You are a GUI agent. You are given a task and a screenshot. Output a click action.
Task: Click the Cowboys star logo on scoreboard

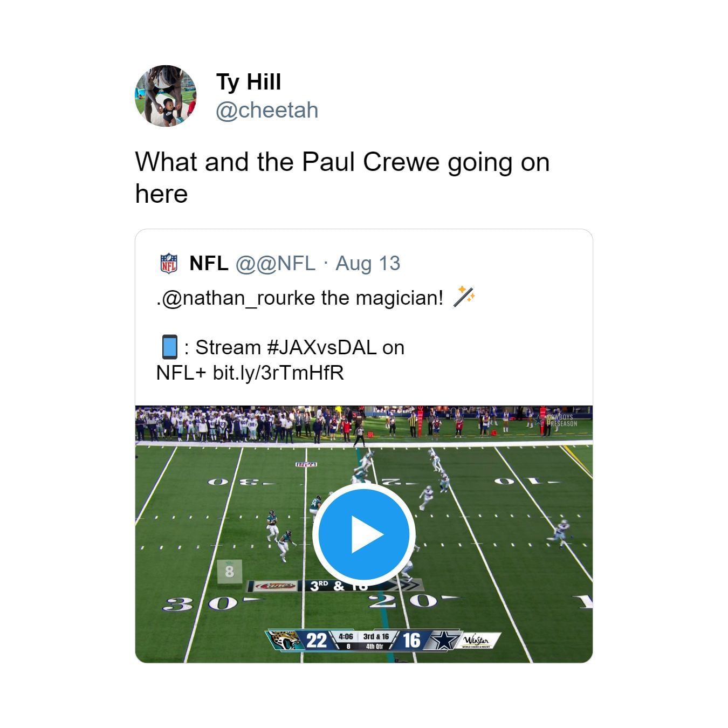click(x=444, y=640)
